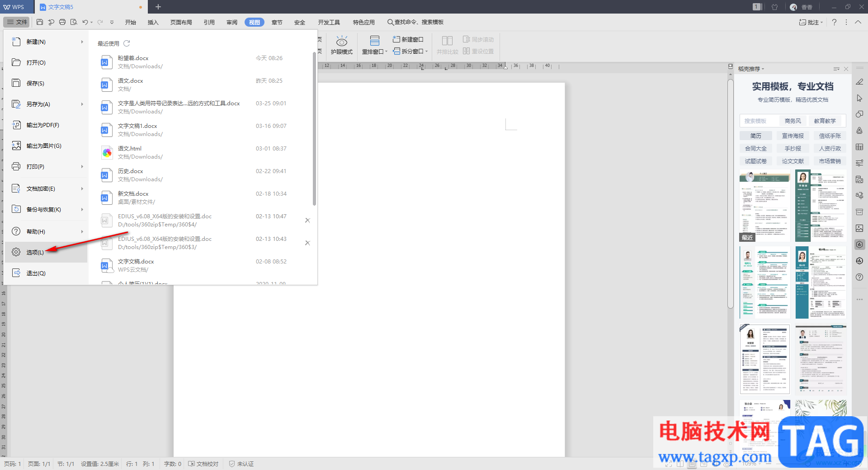This screenshot has width=868, height=470.
Task: Select the cursor selection tool in right sidebar
Action: (859, 98)
